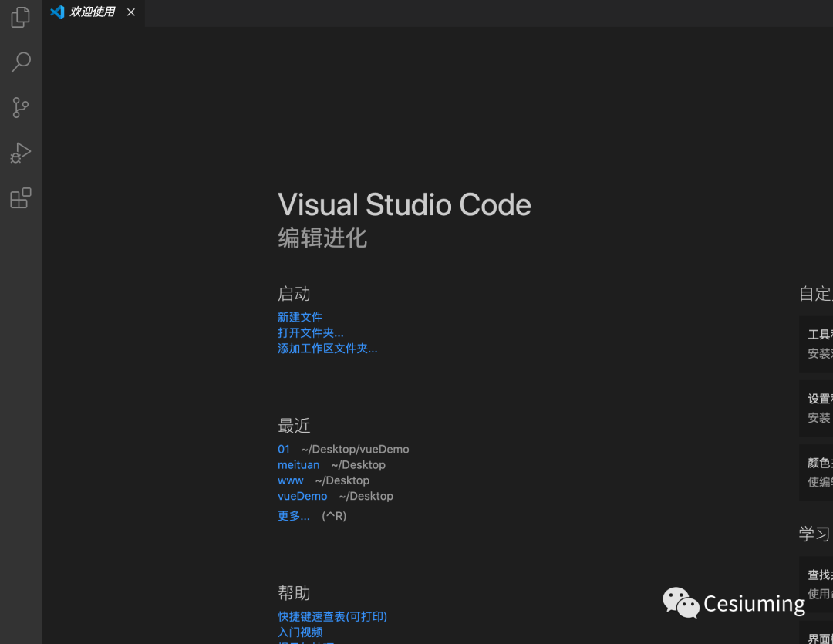The height and width of the screenshot is (644, 833).
Task: Open the 查找并运行所有命令 entry
Action: coord(819,584)
